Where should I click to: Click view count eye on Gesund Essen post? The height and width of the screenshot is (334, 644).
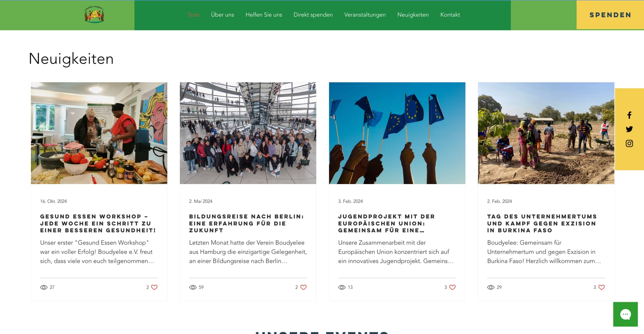point(44,287)
